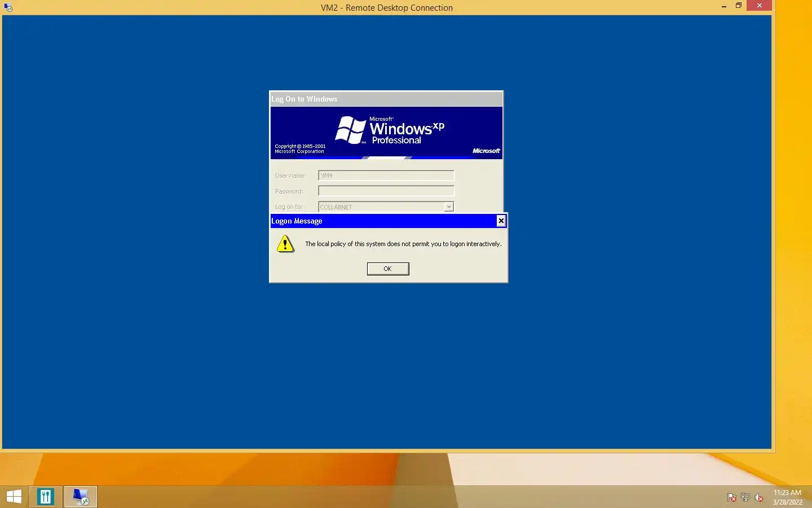Click the network status tray icon
The height and width of the screenshot is (508, 812).
[745, 497]
